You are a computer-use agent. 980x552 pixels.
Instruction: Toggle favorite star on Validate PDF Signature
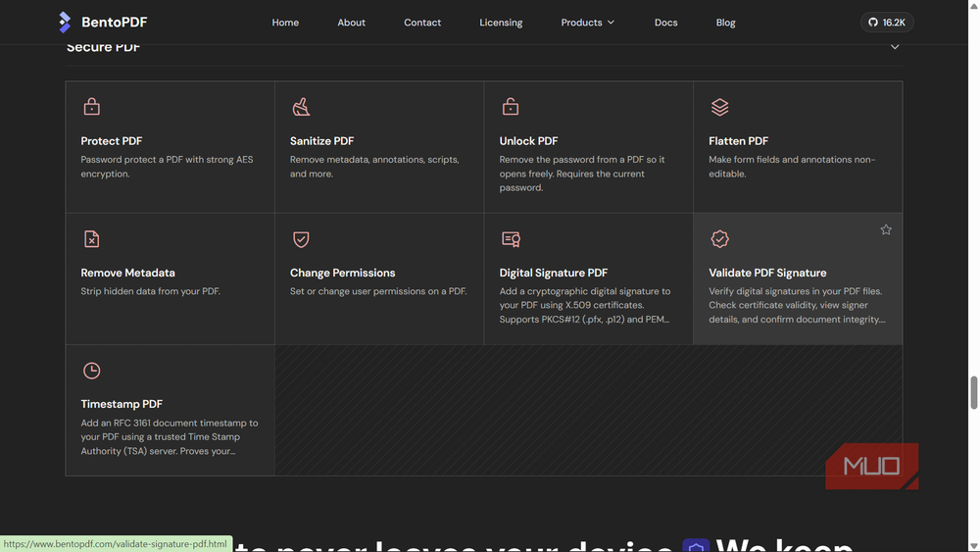[886, 230]
